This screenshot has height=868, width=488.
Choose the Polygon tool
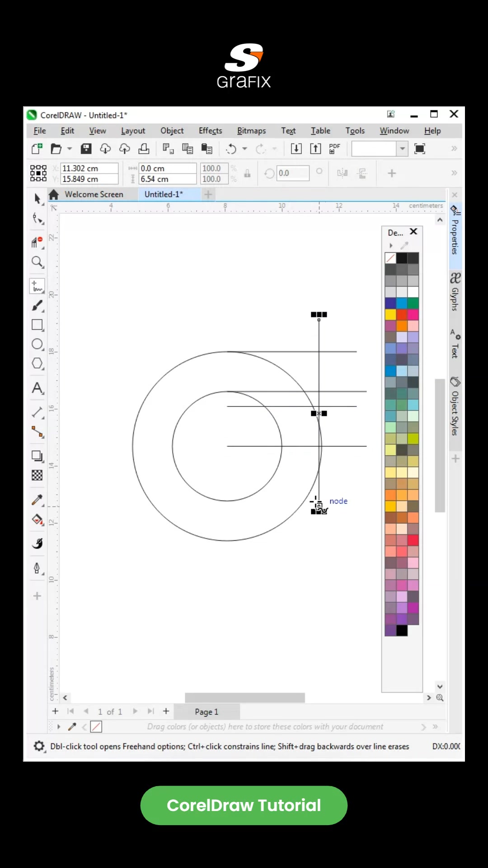tap(38, 363)
